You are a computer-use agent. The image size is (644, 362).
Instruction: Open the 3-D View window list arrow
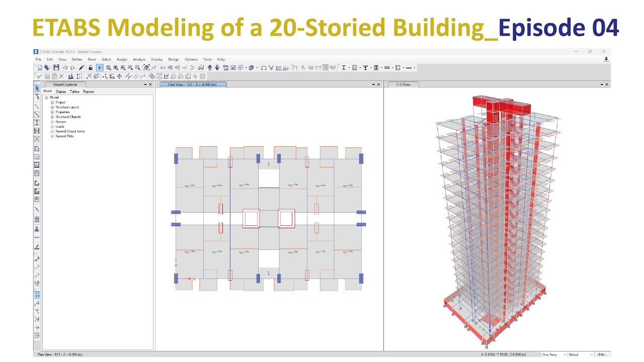[602, 84]
